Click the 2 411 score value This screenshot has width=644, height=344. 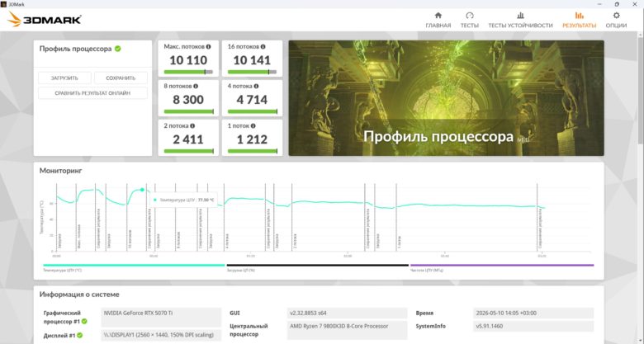pyautogui.click(x=188, y=139)
